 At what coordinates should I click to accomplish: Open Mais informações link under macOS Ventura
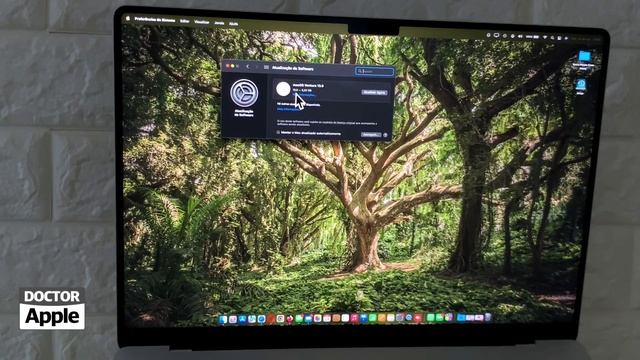point(304,95)
